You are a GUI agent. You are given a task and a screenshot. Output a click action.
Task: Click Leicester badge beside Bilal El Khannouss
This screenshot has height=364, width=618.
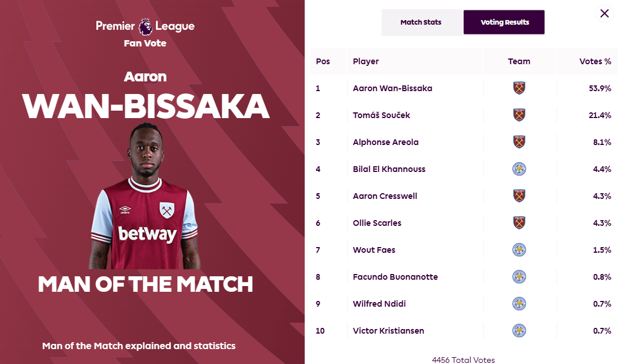coord(519,169)
